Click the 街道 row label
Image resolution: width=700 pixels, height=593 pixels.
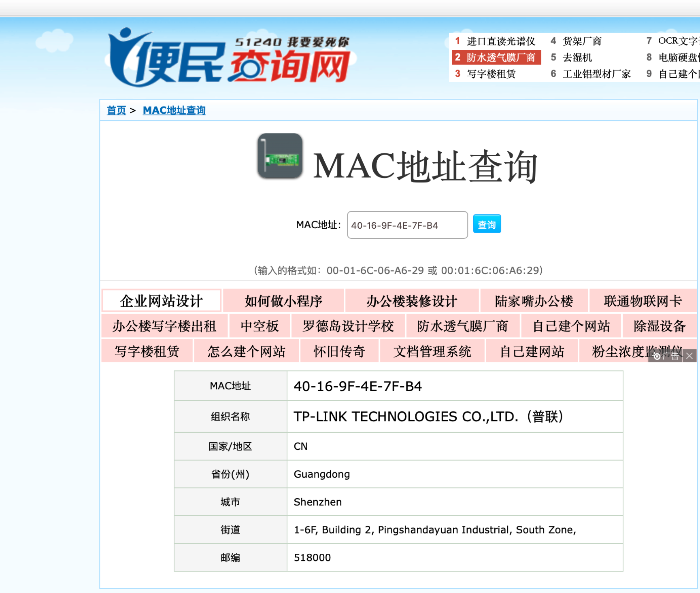[x=230, y=530]
